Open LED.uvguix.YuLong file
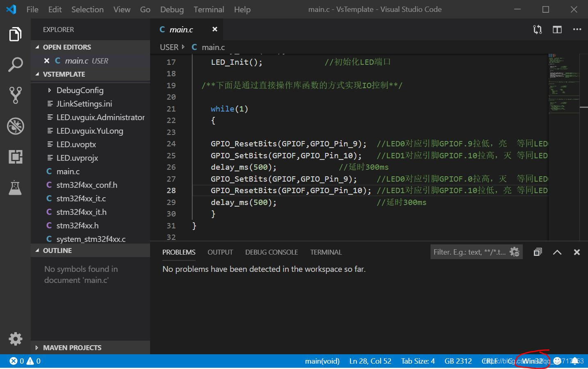Image resolution: width=588 pixels, height=369 pixels. (x=90, y=131)
